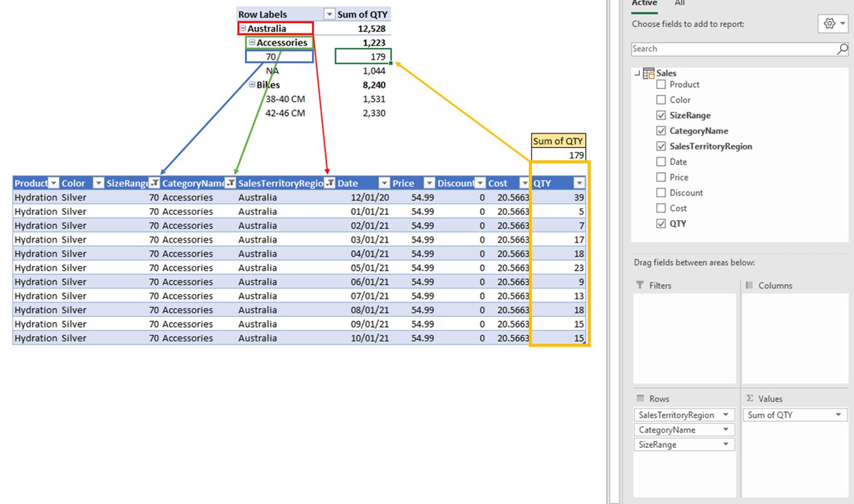Viewport: 854px width, 504px height.
Task: Select the 42-46 CM row label
Action: click(286, 113)
